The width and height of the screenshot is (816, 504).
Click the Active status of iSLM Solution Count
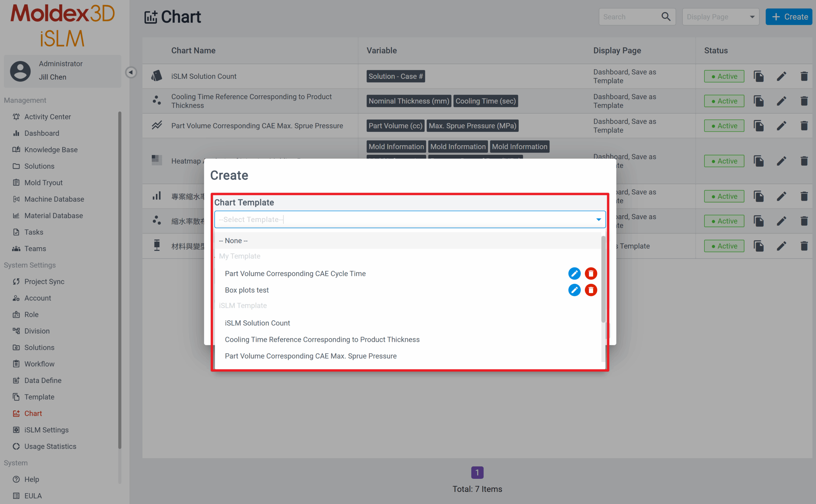coord(724,76)
